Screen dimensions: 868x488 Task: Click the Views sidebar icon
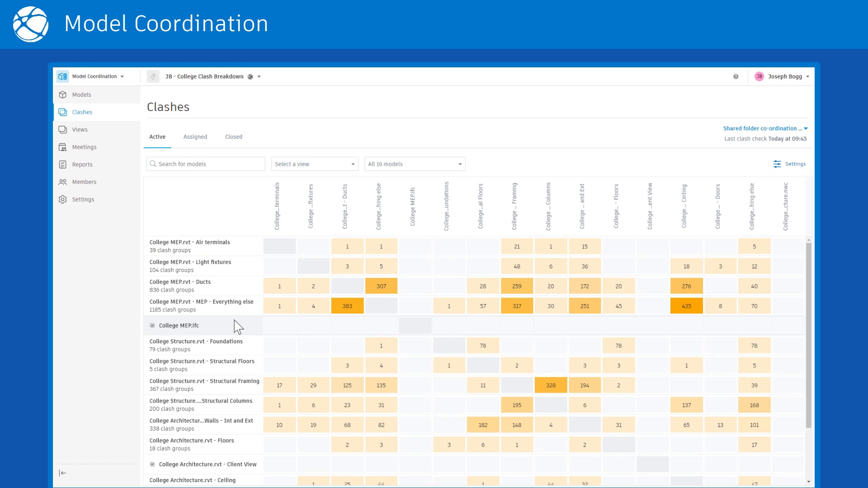[63, 130]
